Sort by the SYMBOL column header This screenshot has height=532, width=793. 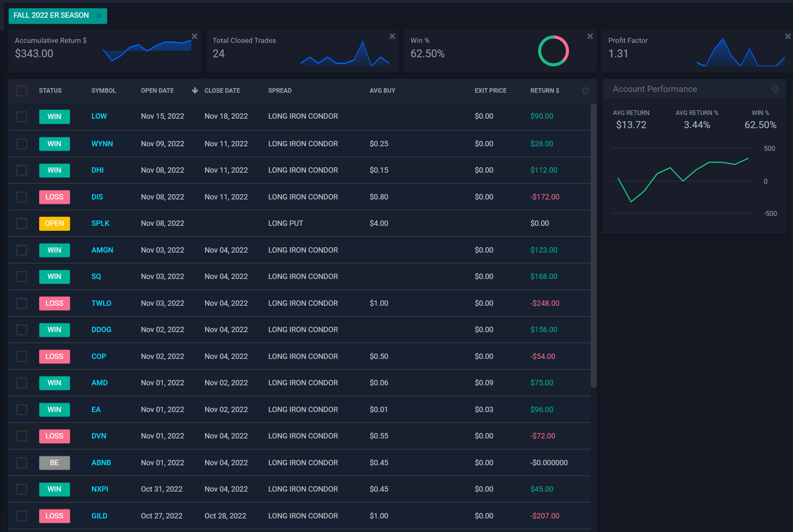(x=103, y=91)
